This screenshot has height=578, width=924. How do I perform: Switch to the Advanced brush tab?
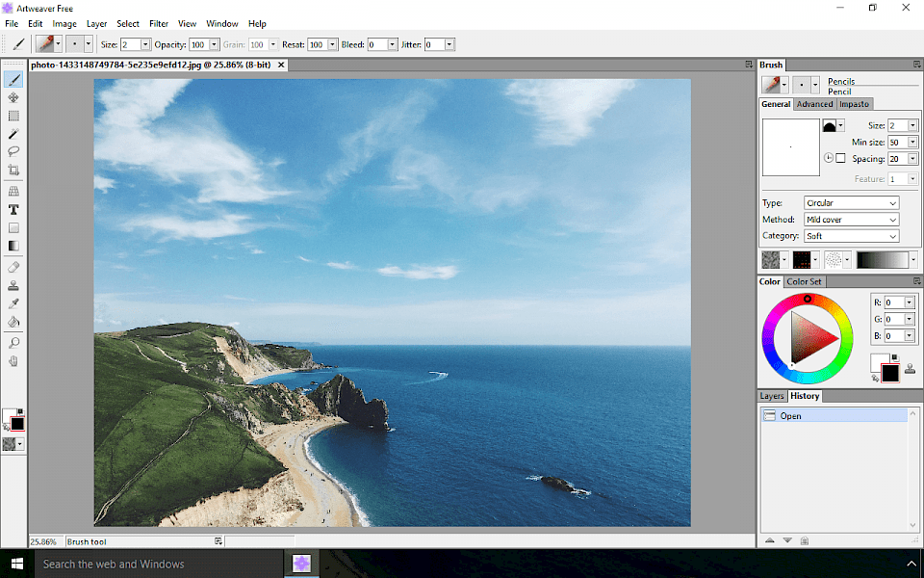click(814, 104)
